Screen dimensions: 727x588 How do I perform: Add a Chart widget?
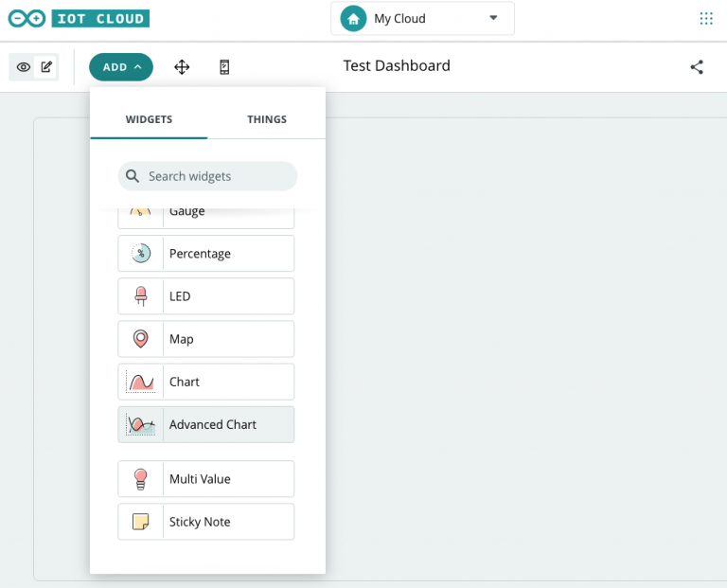pos(205,382)
